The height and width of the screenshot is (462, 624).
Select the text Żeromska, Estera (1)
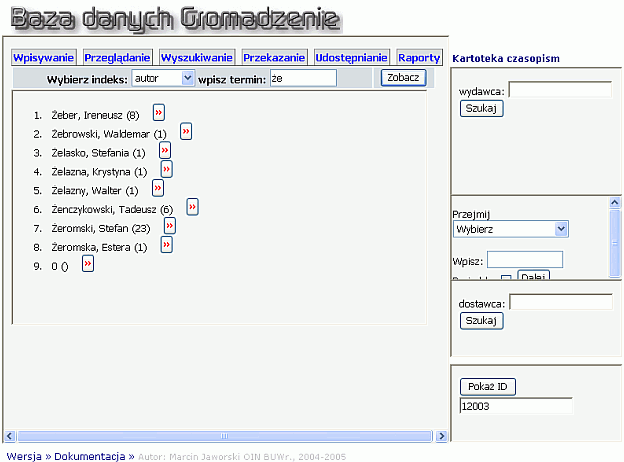tap(99, 247)
